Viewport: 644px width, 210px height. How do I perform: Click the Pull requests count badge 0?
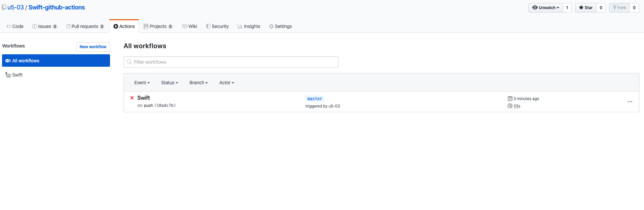102,27
